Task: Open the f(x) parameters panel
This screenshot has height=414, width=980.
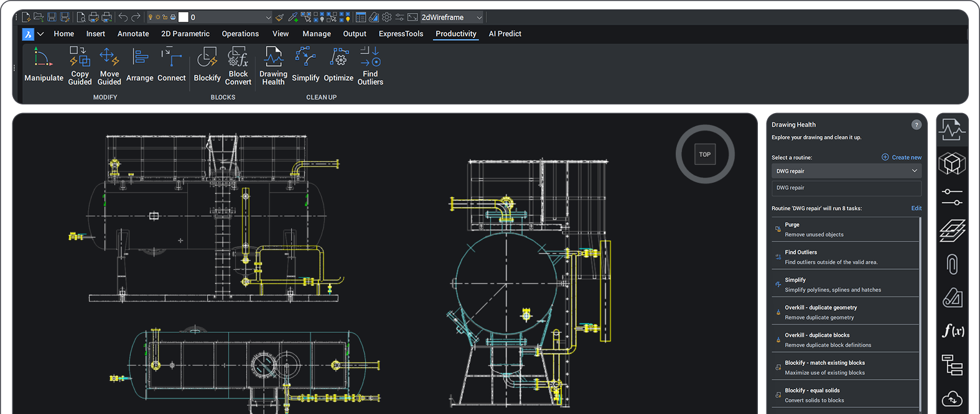Action: 952,331
